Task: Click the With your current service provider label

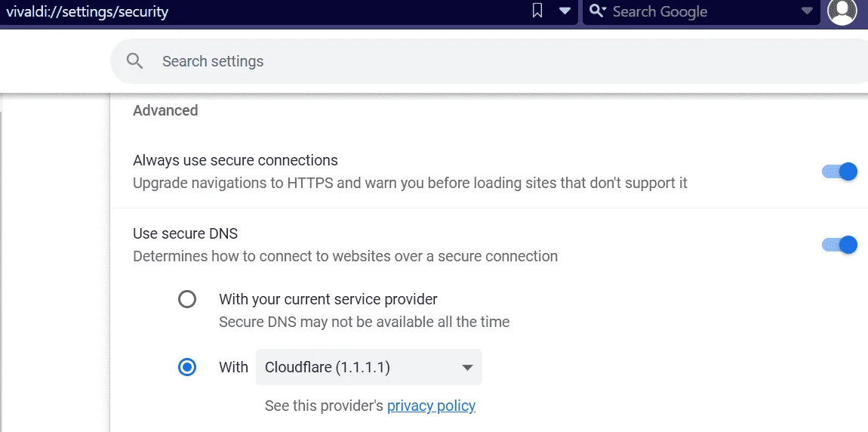Action: (328, 300)
